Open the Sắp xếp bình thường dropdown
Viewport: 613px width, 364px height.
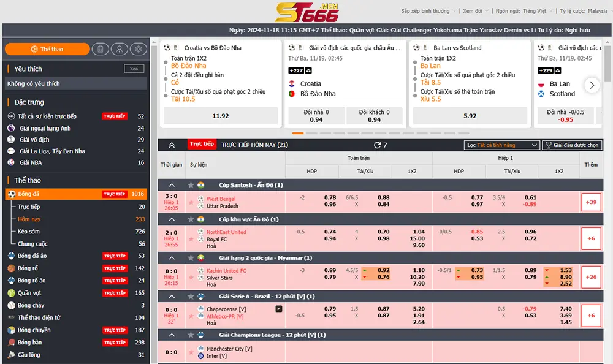tap(428, 11)
